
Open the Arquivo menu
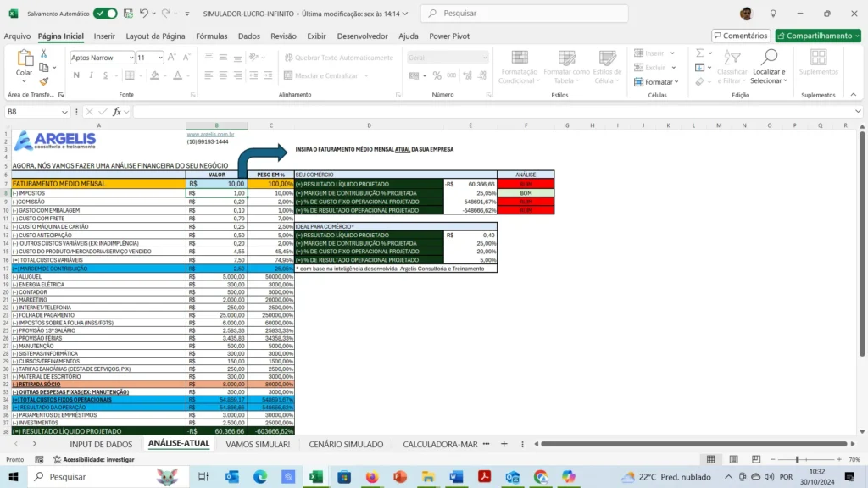point(17,36)
